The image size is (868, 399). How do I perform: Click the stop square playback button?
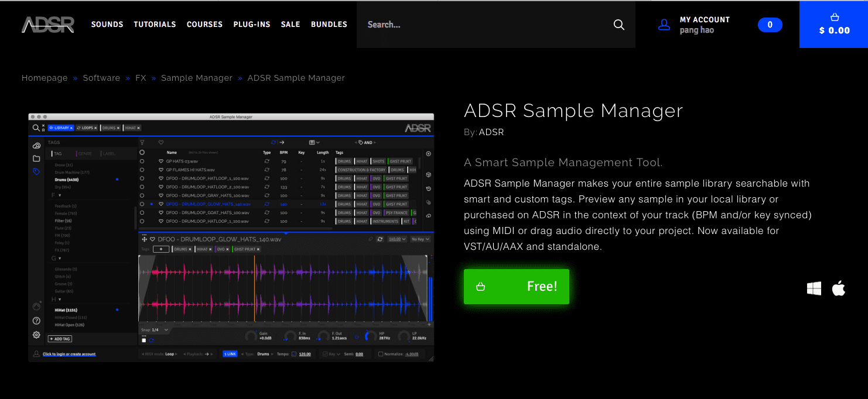pos(144,340)
